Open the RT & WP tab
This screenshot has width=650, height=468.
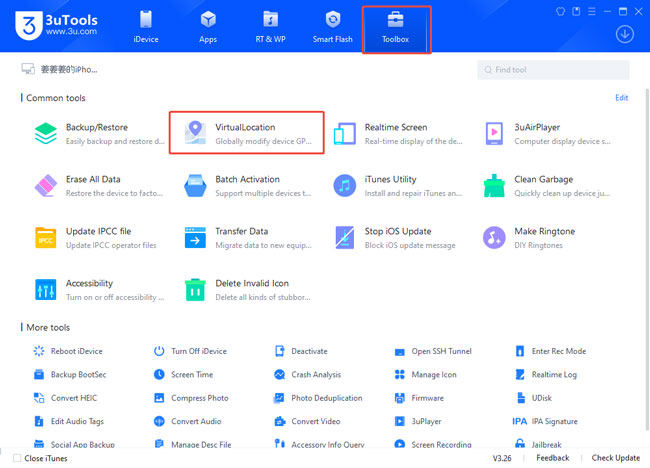[270, 27]
